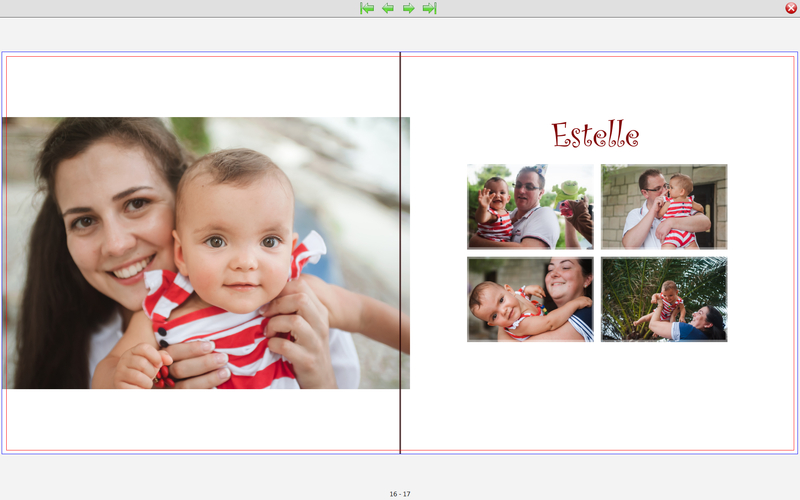Choose photo of woman cuddling baby
This screenshot has height=500, width=800.
[x=530, y=299]
